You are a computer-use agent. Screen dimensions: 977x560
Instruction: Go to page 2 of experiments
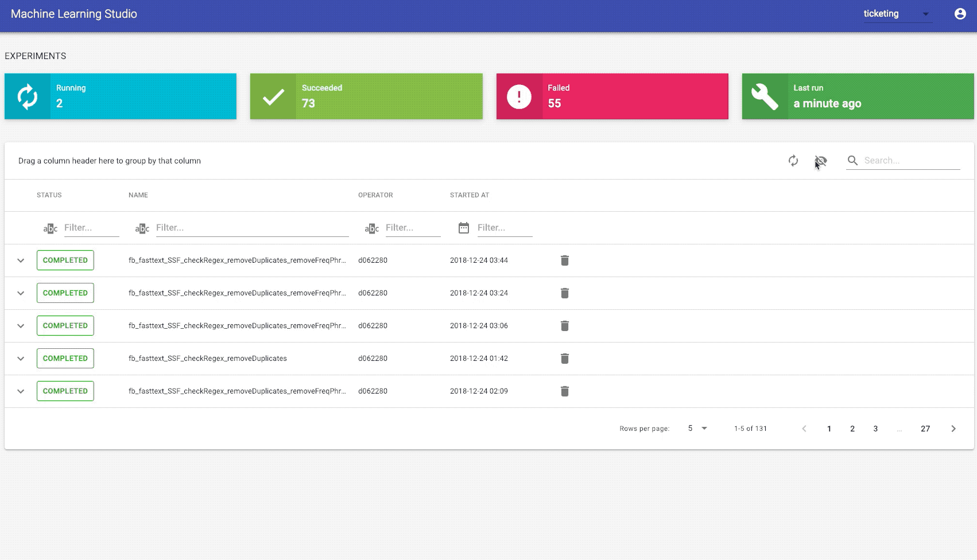coord(852,429)
